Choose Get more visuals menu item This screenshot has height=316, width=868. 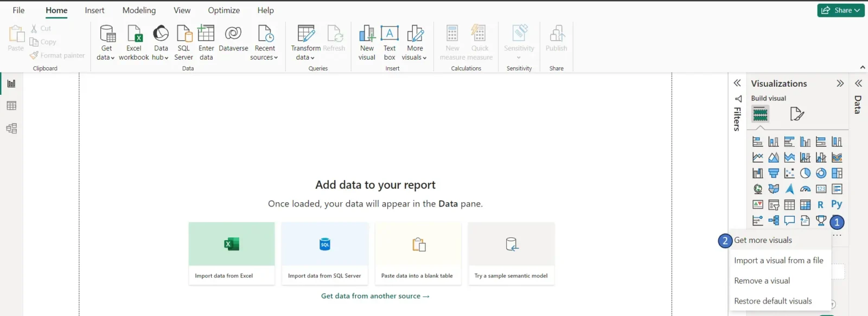780,240
